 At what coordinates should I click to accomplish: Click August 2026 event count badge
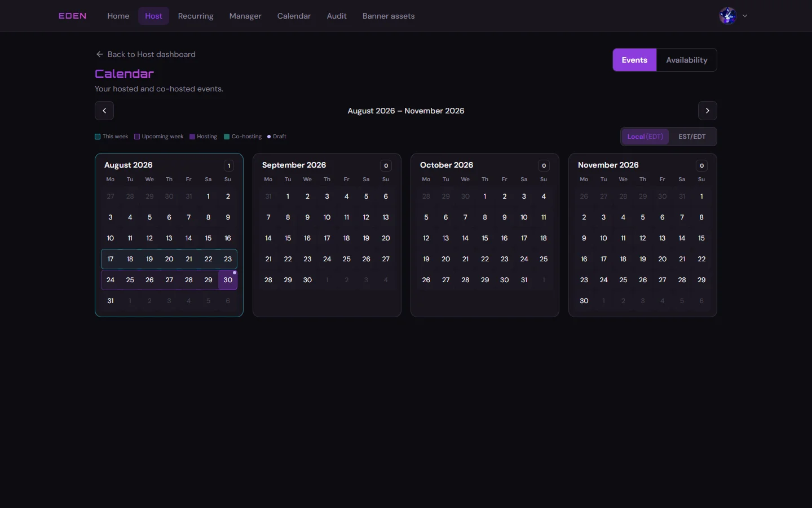[228, 165]
